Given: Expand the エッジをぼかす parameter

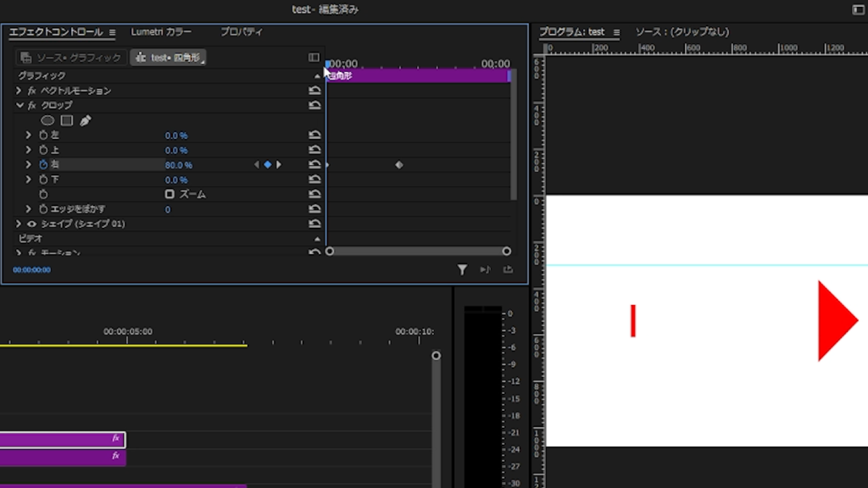Looking at the screenshot, I should point(28,209).
